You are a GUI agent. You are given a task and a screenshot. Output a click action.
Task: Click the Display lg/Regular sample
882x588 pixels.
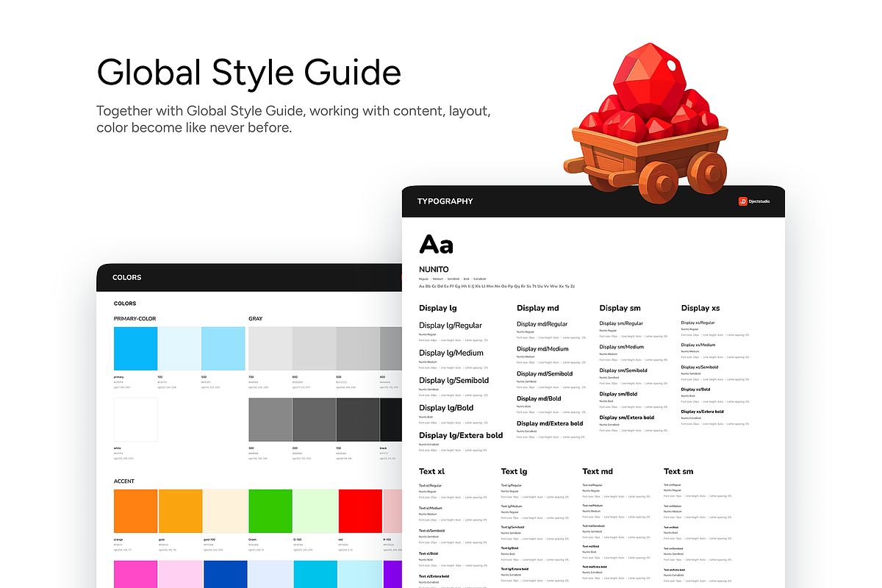coord(451,326)
